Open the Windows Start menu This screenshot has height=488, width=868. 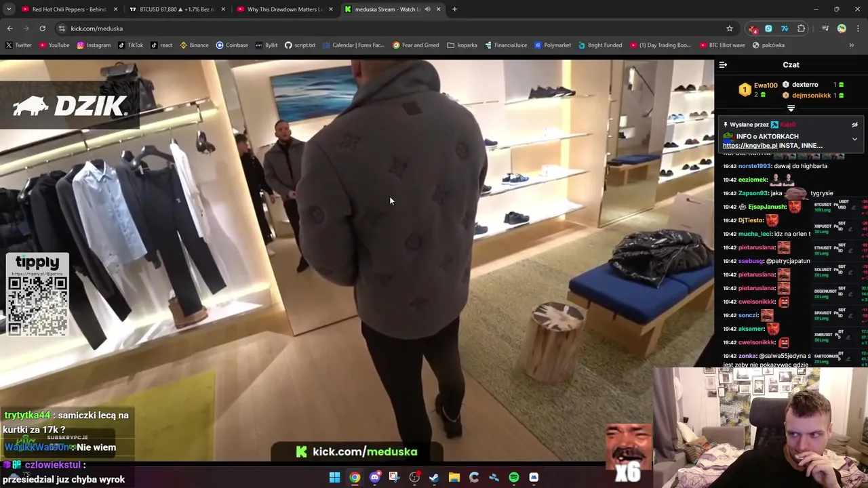pyautogui.click(x=334, y=477)
